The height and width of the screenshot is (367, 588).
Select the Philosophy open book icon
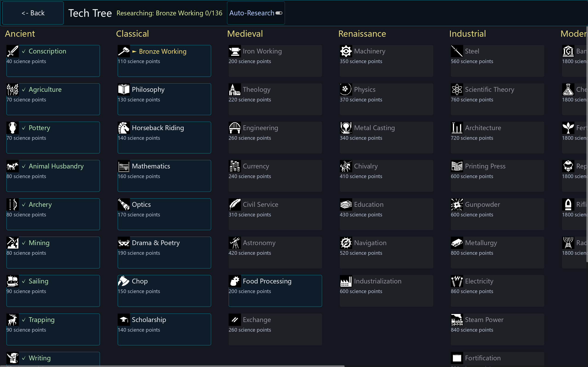coord(124,90)
